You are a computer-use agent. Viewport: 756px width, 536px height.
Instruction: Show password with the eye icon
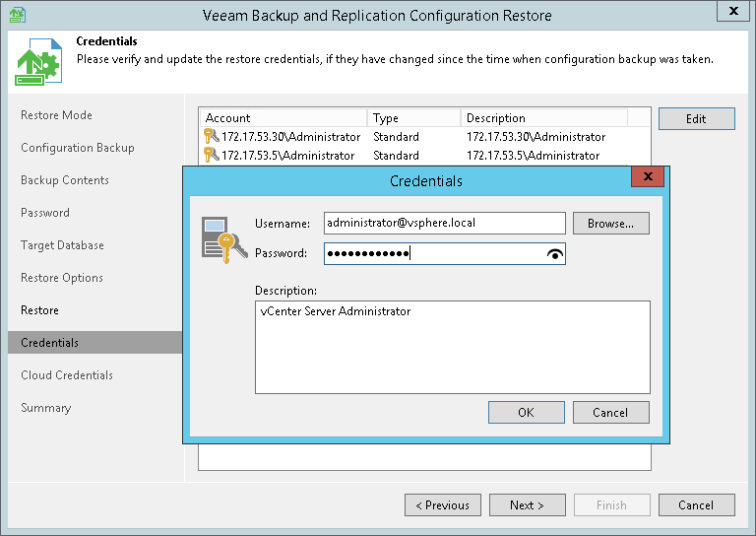tap(555, 254)
